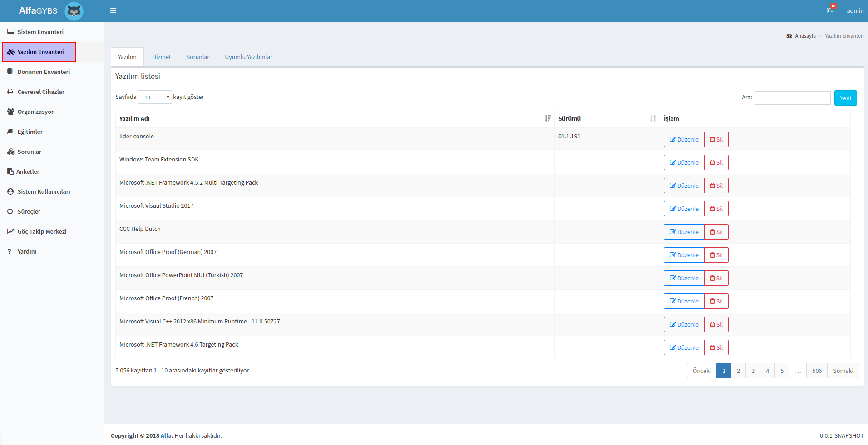
Task: Delete .NET Framework 4.6 Targeting Pack
Action: click(x=716, y=347)
